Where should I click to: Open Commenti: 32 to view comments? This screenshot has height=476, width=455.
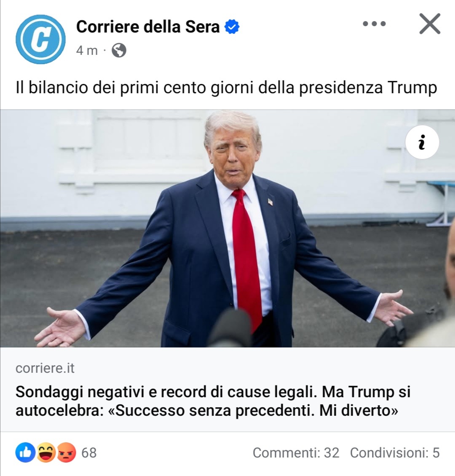(296, 453)
